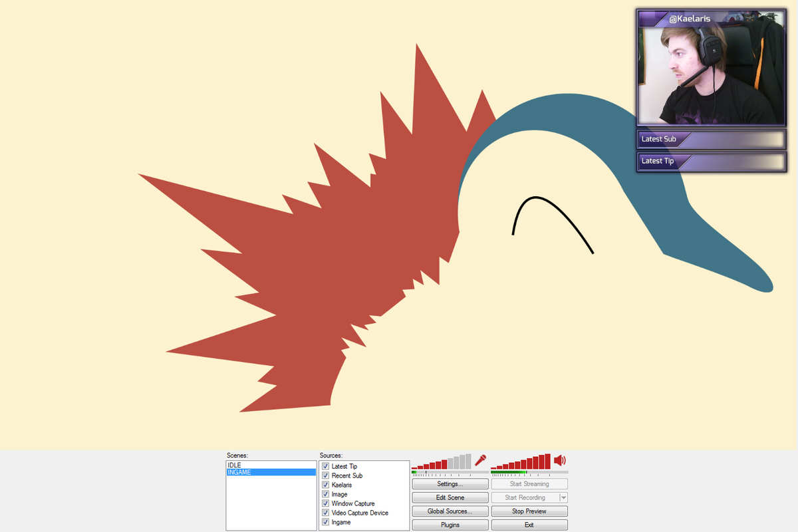Select the Recent Sub source name

347,475
